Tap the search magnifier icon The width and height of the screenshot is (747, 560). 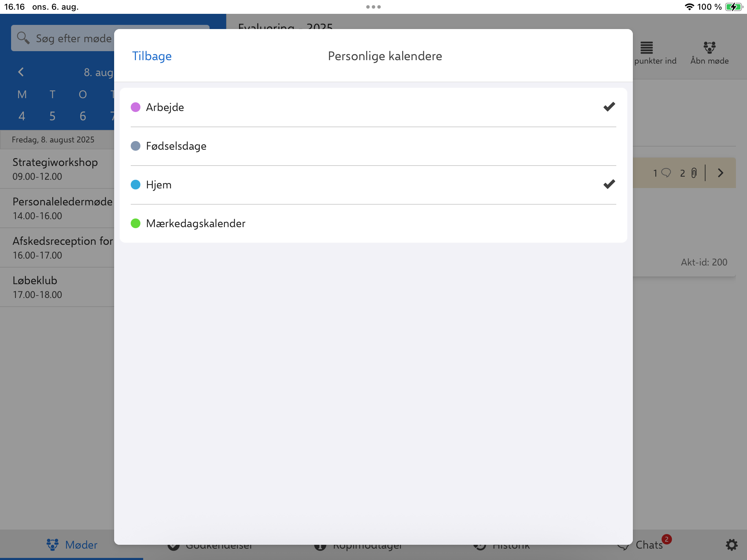[x=23, y=38]
